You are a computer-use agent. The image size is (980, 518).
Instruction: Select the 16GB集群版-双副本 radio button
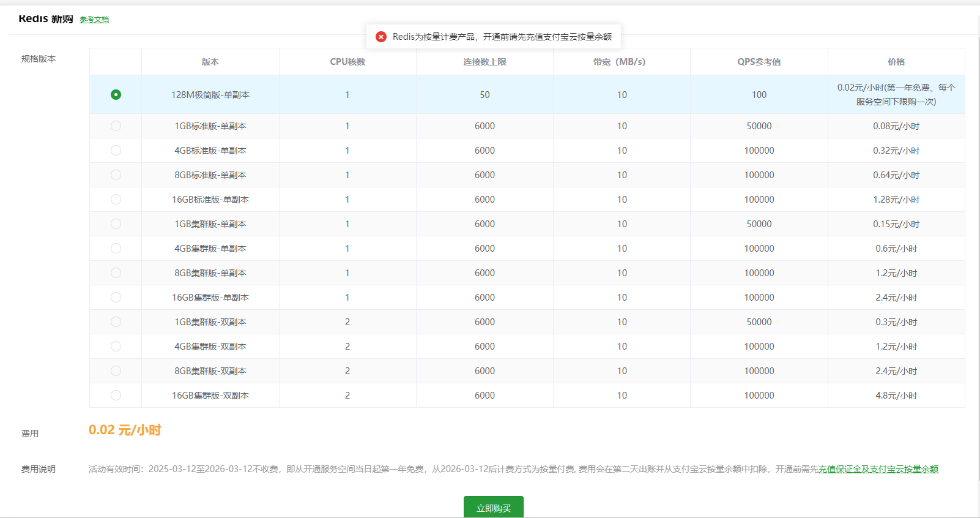pyautogui.click(x=116, y=395)
